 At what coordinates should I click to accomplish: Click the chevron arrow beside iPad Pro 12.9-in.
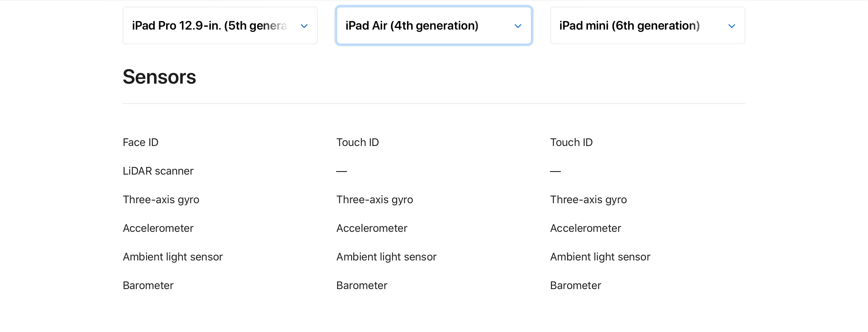pyautogui.click(x=304, y=26)
